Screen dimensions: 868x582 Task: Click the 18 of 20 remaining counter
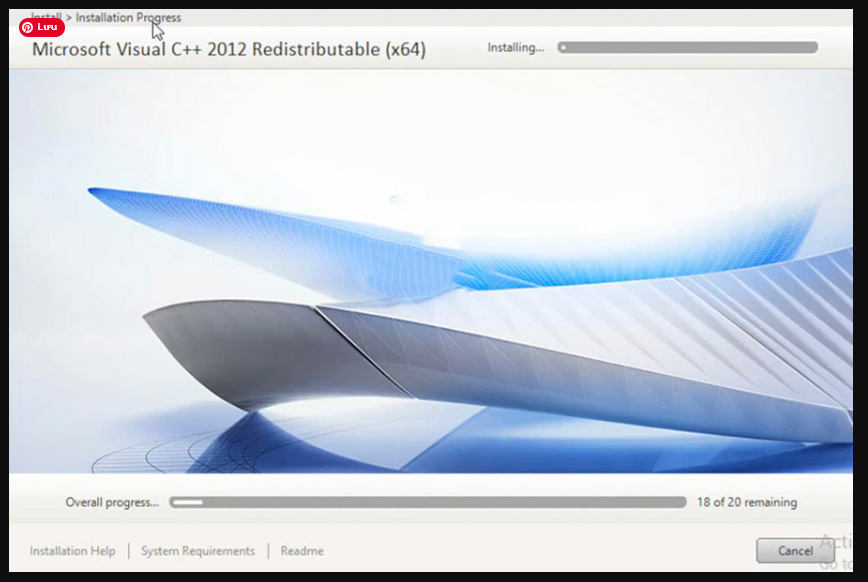[745, 503]
